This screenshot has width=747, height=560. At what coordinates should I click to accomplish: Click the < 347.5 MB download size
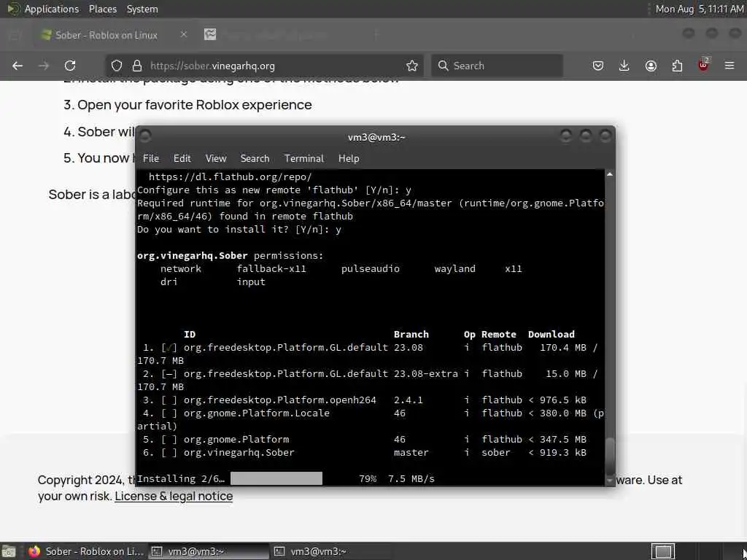point(557,439)
